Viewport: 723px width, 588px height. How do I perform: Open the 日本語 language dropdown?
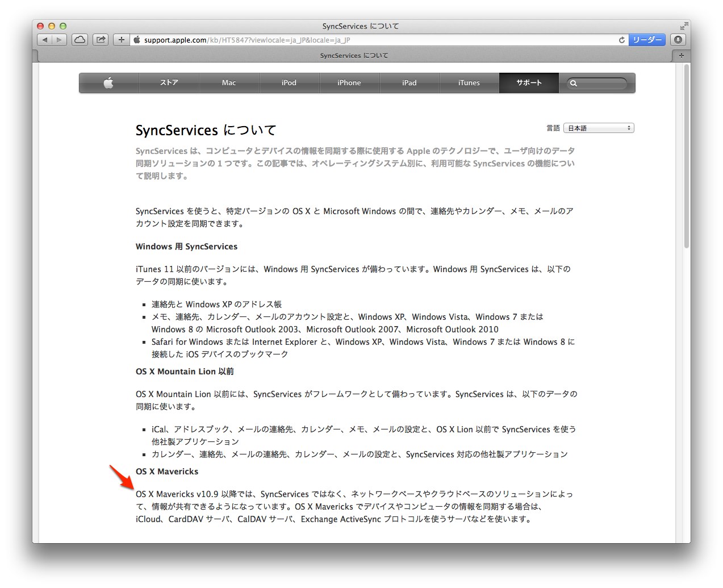pyautogui.click(x=599, y=128)
